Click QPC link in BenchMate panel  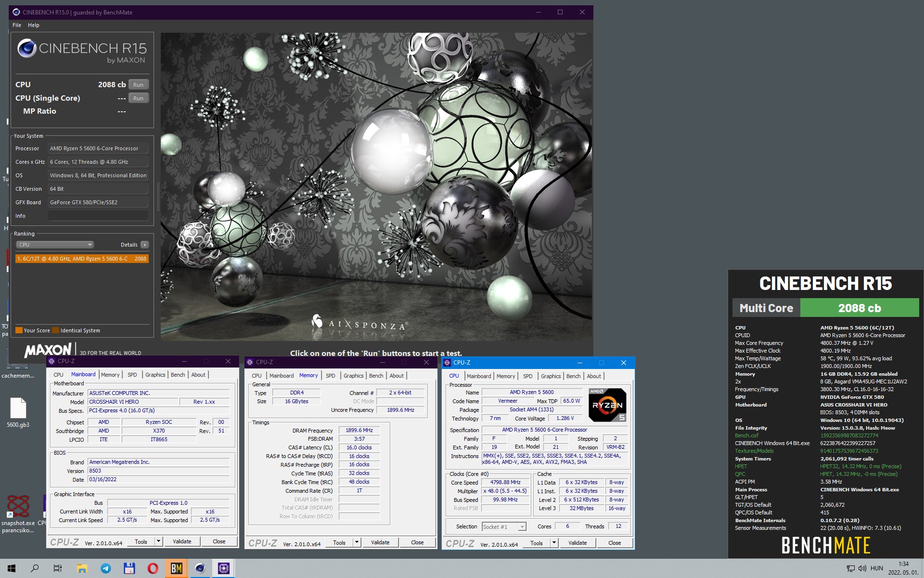coord(740,474)
